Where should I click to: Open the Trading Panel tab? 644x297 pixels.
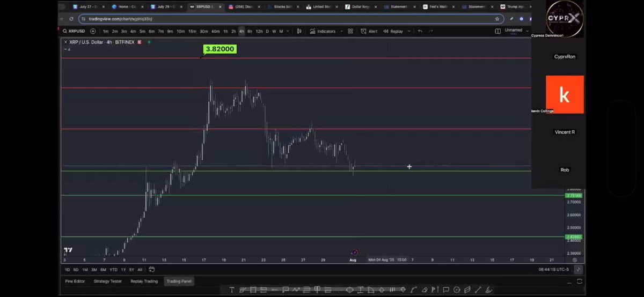[180, 281]
